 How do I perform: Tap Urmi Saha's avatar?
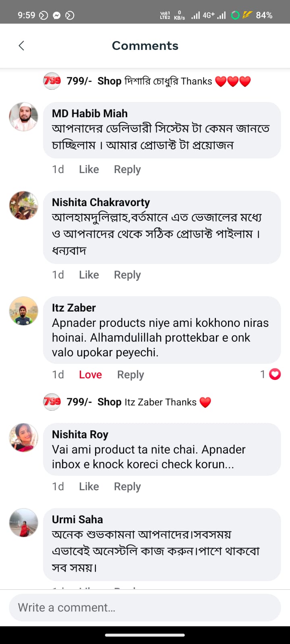[24, 522]
